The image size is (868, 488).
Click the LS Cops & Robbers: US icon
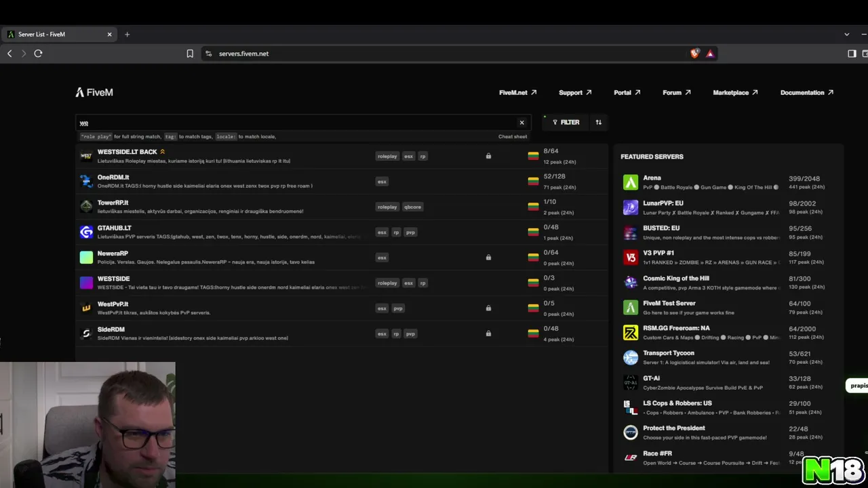click(x=631, y=407)
